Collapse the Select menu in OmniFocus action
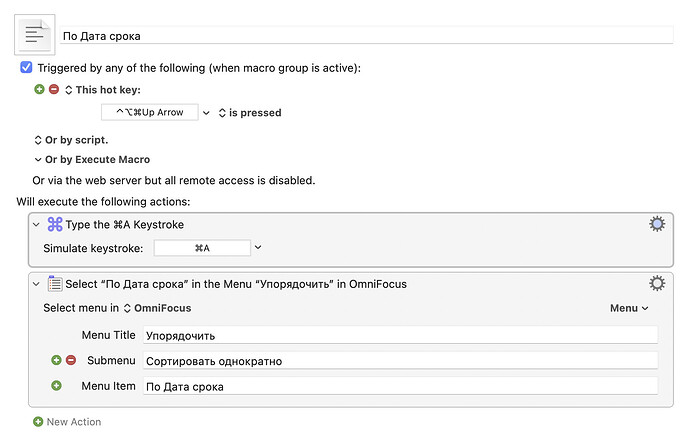This screenshot has width=690, height=438. click(x=37, y=284)
